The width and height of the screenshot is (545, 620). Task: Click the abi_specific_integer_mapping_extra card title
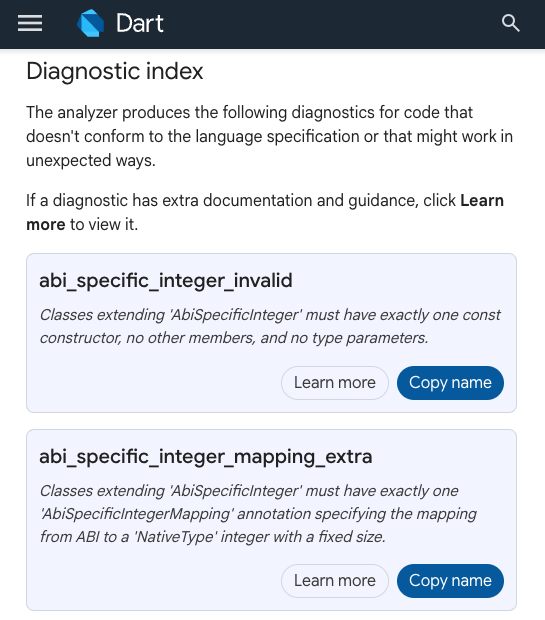206,457
